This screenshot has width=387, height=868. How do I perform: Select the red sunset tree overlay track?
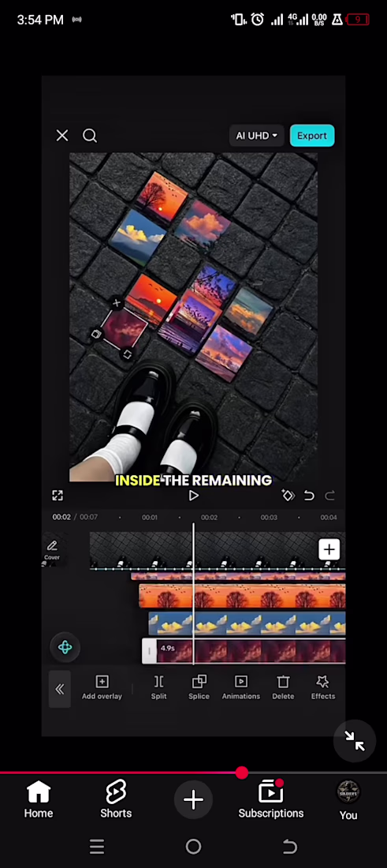point(242,597)
